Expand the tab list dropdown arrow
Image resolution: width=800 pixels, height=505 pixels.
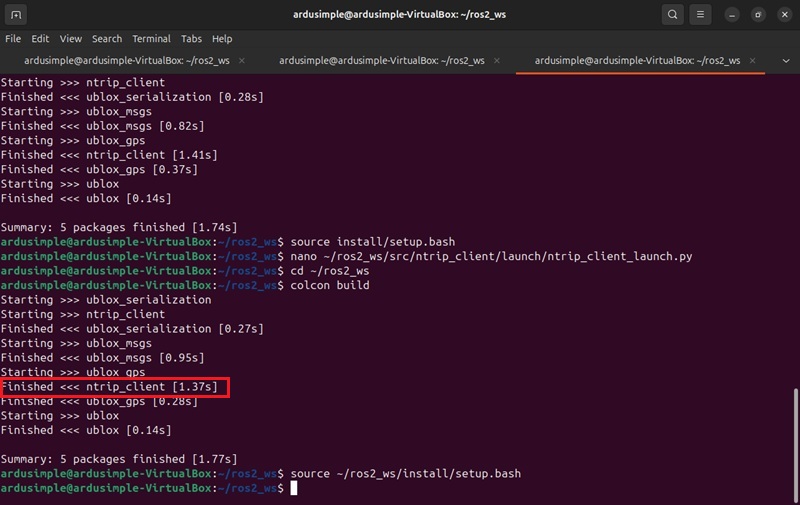coord(785,60)
